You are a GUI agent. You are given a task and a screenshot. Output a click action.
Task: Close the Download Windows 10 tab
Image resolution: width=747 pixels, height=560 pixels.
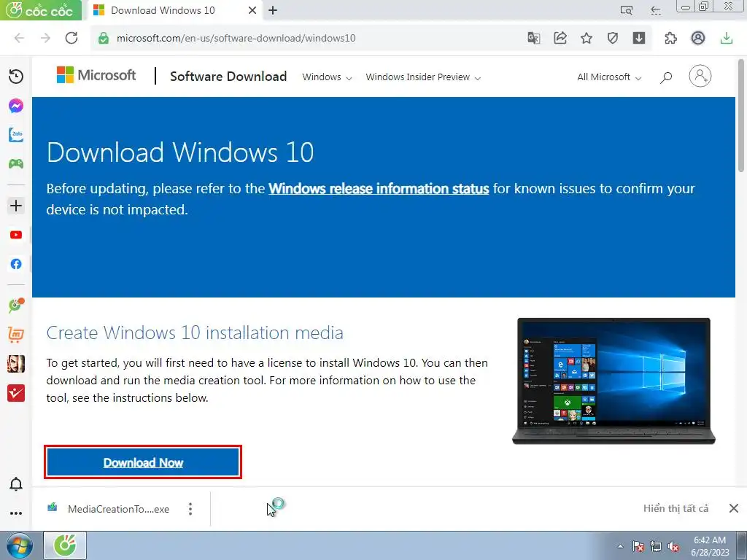(252, 10)
